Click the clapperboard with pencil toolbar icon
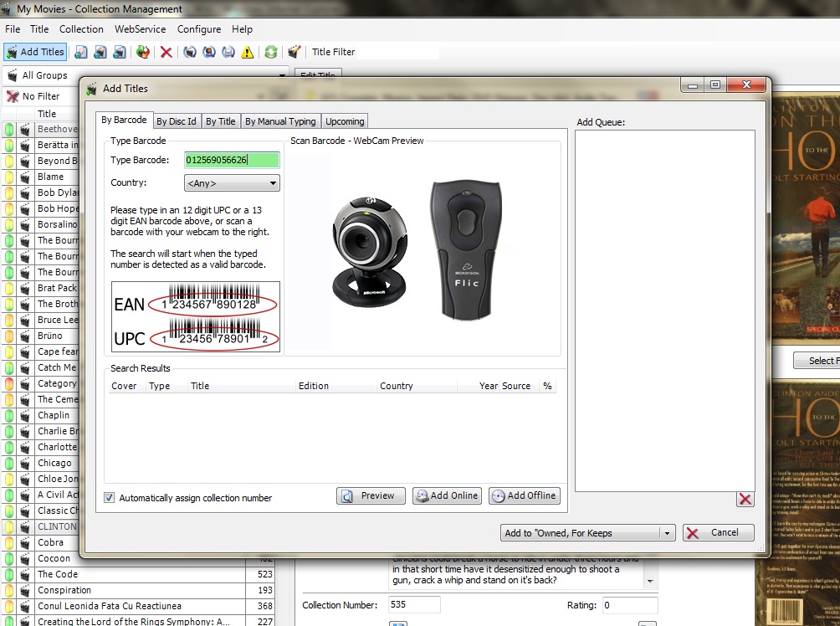The height and width of the screenshot is (626, 840). click(294, 52)
